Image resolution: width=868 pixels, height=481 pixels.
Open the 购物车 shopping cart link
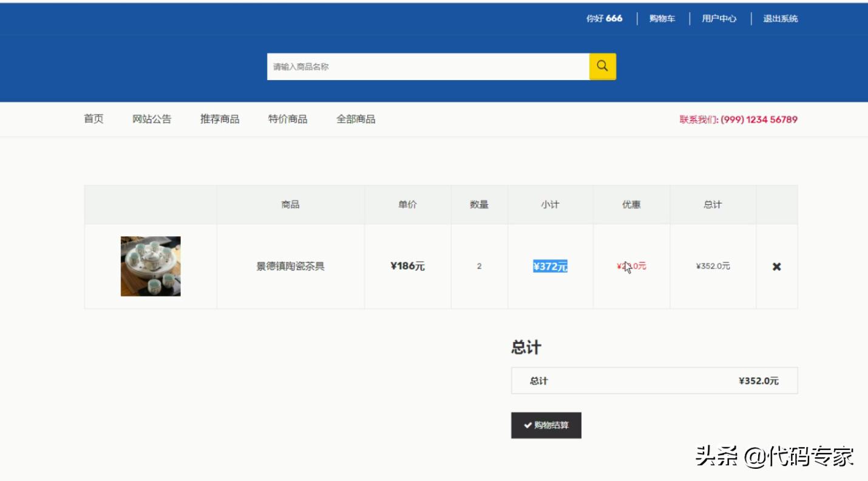tap(661, 18)
